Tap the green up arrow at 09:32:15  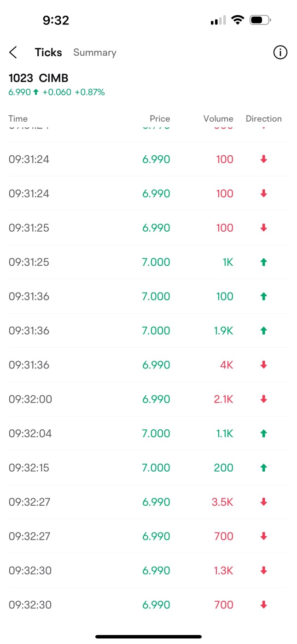[263, 468]
